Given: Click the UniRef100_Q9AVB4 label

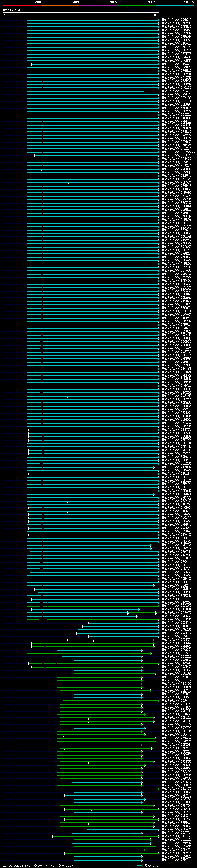Looking at the screenshot, I should (176, 74).
